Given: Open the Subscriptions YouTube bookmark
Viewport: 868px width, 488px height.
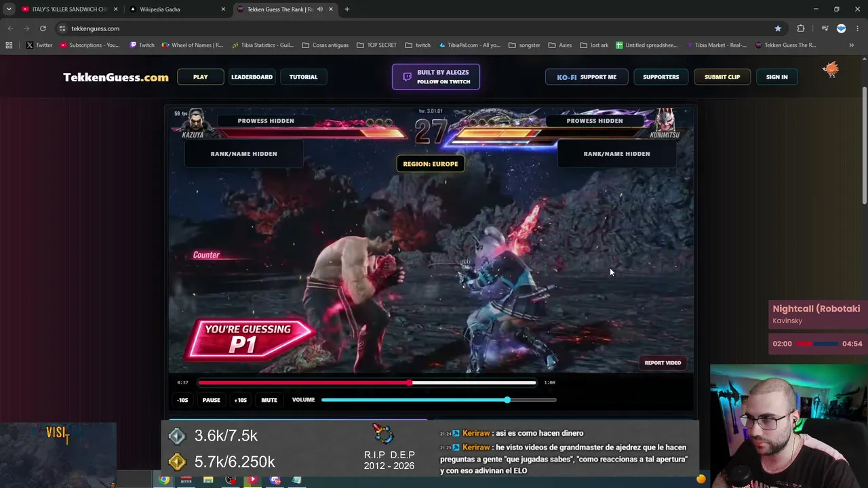Looking at the screenshot, I should [x=90, y=45].
